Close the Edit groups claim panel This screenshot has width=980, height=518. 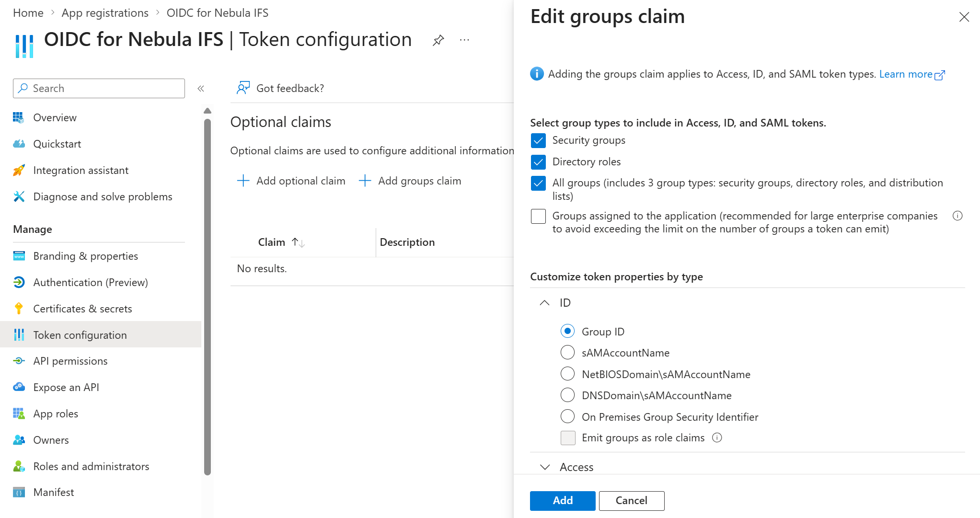[x=964, y=17]
